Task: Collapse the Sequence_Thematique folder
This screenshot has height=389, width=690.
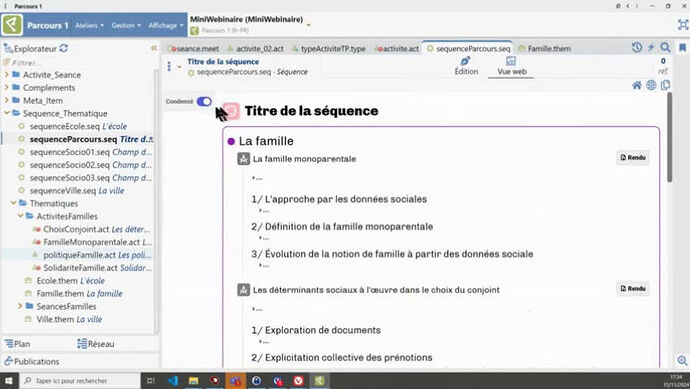Action: (7, 113)
